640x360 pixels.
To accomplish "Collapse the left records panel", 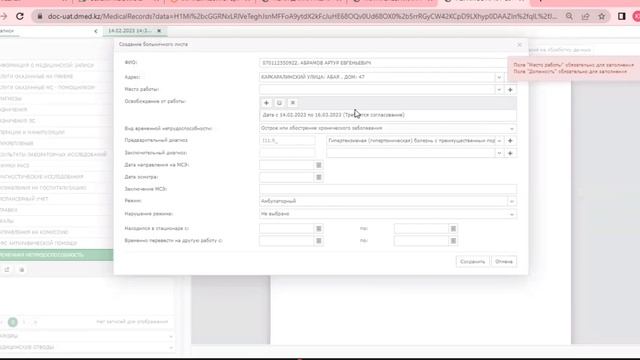I will pyautogui.click(x=96, y=31).
